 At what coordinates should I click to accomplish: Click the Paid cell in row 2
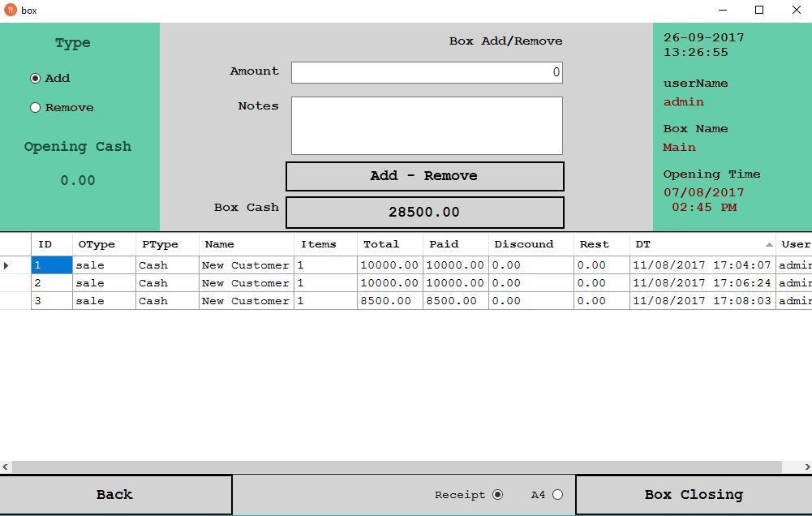coord(456,283)
